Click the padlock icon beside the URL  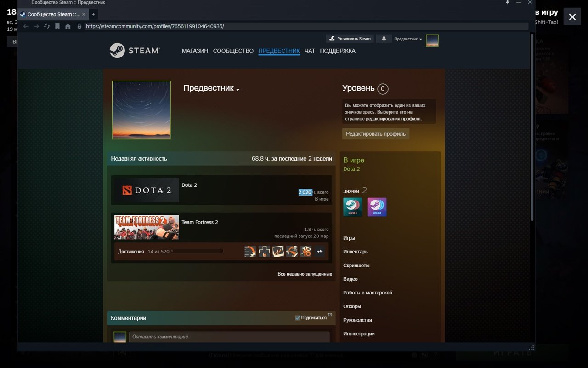pos(79,26)
